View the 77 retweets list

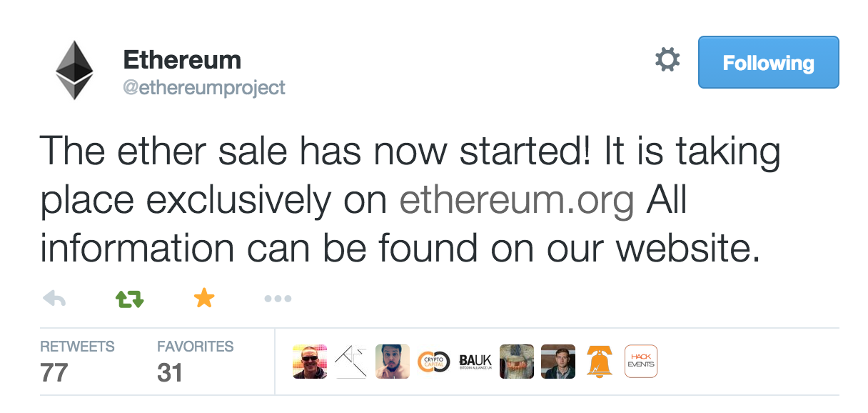pos(77,362)
